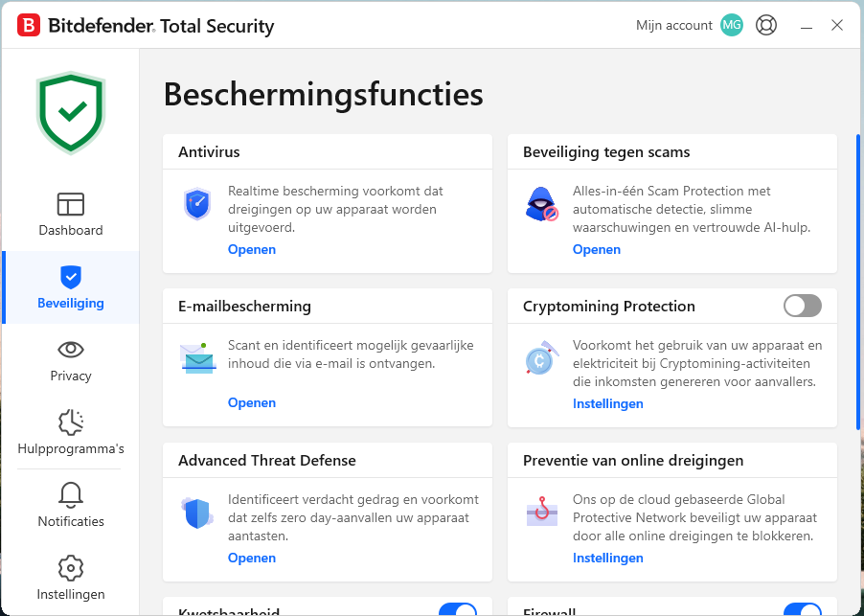Click the scam protection hooded figure icon
This screenshot has width=864, height=616.
(542, 204)
